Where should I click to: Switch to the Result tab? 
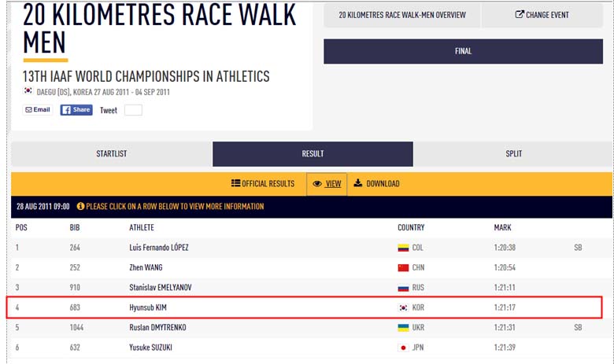pyautogui.click(x=313, y=153)
